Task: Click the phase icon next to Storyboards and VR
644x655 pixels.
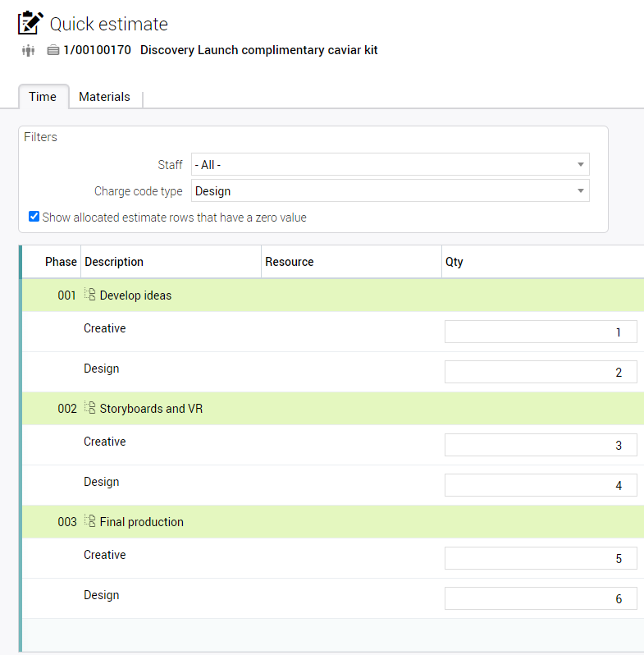Action: tap(90, 408)
